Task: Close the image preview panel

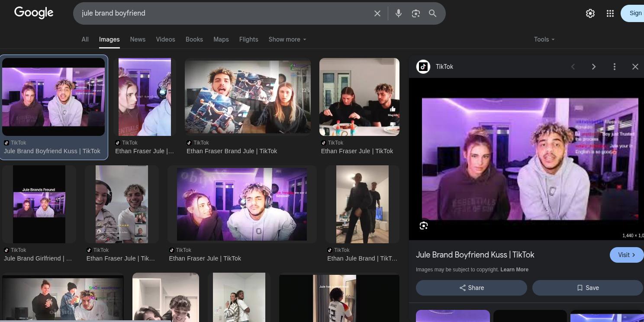Action: pos(635,67)
